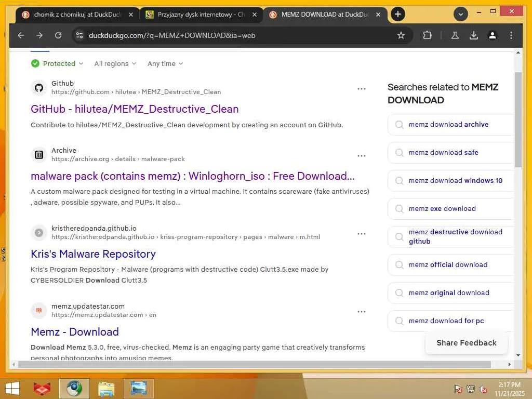The height and width of the screenshot is (399, 532).
Task: Click the vertical page scrollbar thumb
Action: (518, 119)
